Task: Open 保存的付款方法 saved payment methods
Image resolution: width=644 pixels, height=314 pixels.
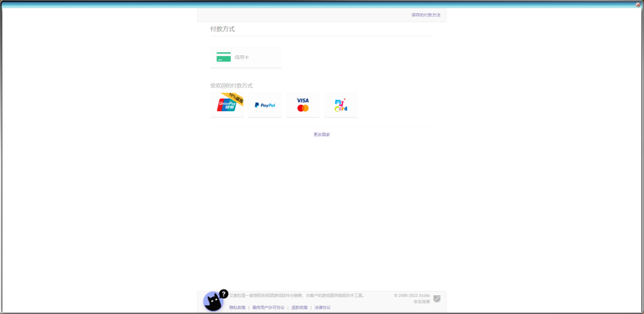Action: 426,14
